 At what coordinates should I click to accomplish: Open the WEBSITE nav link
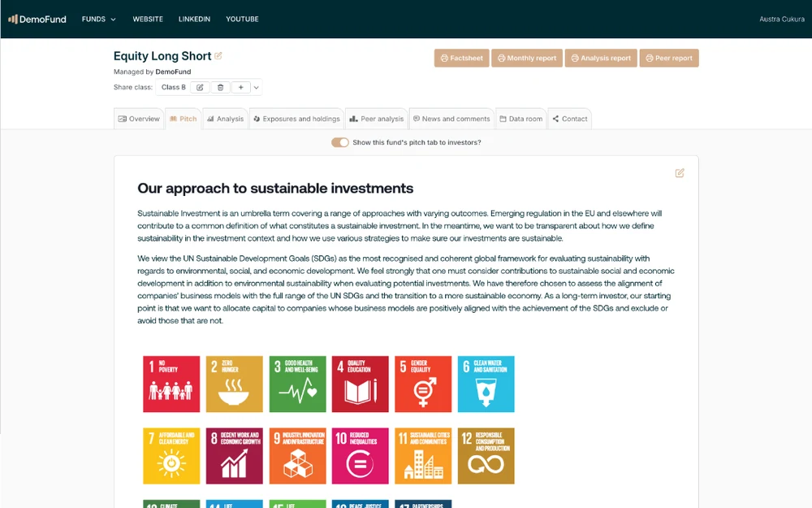[x=148, y=20]
